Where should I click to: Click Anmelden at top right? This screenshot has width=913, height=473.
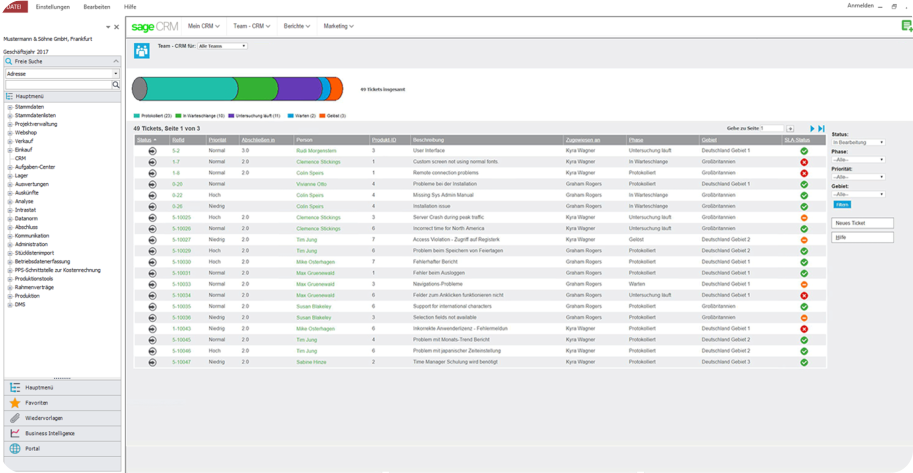860,5
